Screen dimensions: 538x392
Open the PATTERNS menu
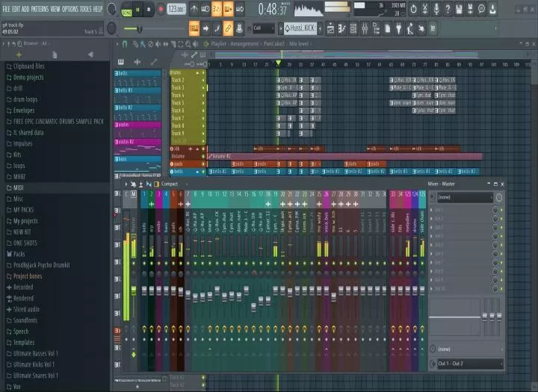tap(40, 9)
